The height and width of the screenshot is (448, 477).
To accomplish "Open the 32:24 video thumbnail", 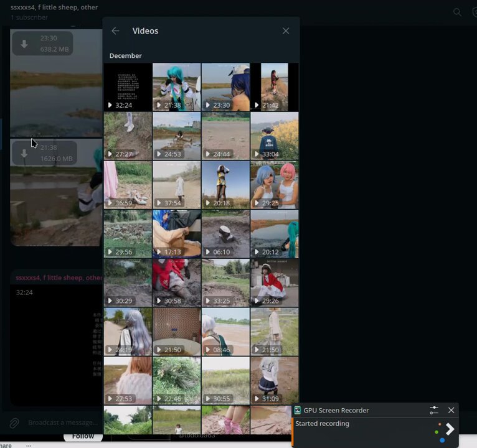I will click(128, 87).
